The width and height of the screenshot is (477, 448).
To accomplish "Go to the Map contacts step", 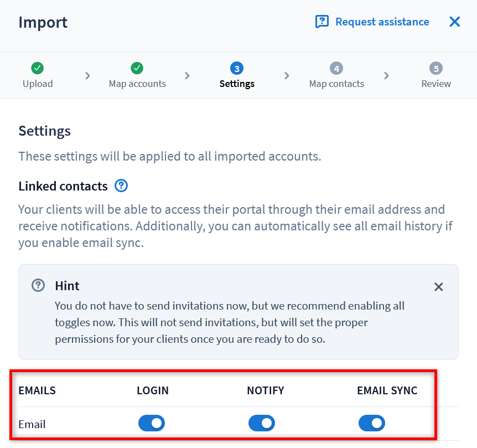I will coord(336,84).
